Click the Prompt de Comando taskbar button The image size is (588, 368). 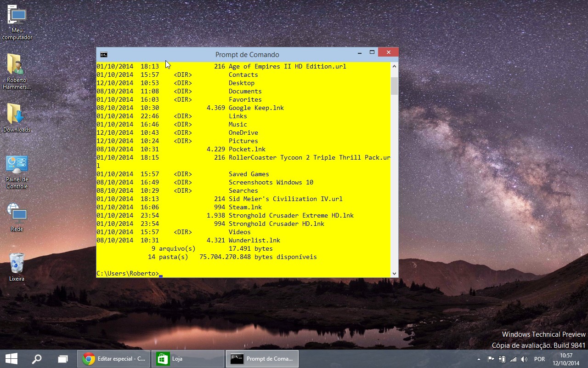[x=262, y=359]
